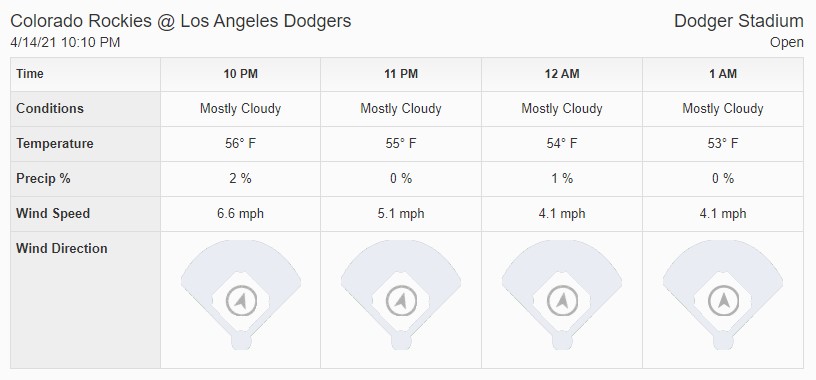The image size is (816, 380).
Task: Click the Temperature row label
Action: (55, 144)
